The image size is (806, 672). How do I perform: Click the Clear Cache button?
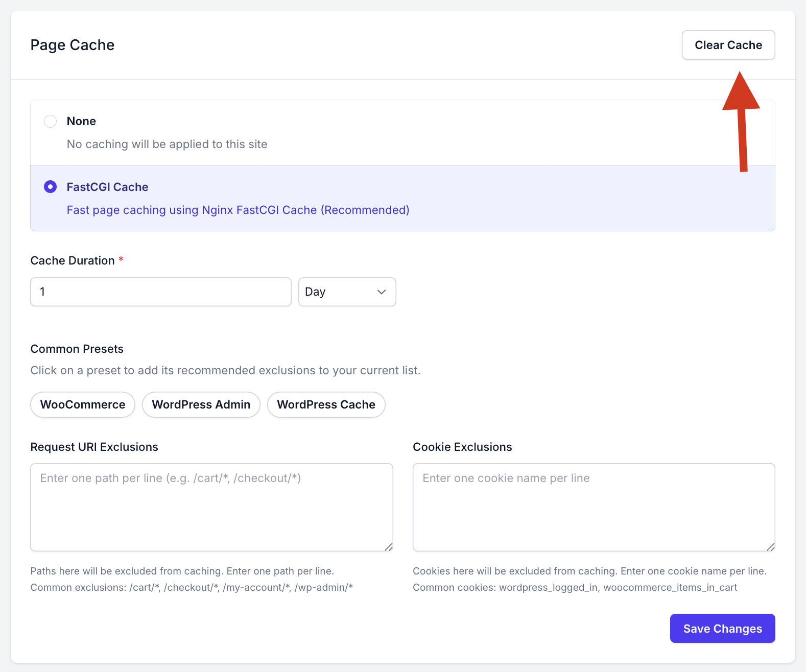coord(728,45)
